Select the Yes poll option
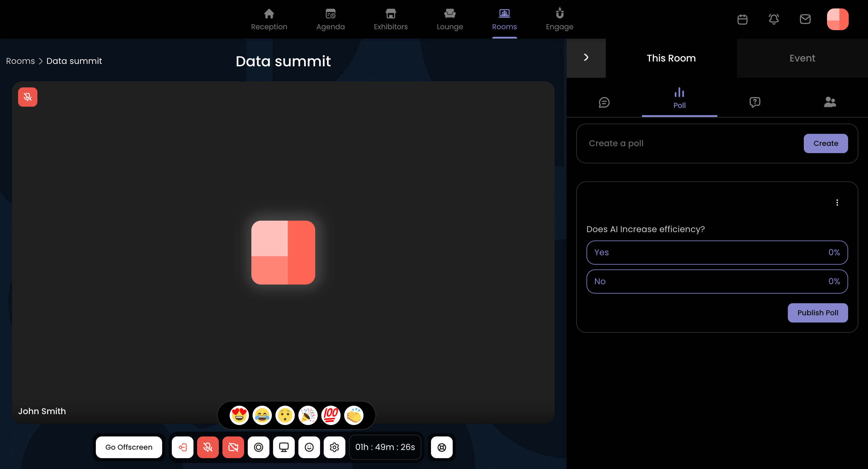This screenshot has width=868, height=469. pos(717,252)
